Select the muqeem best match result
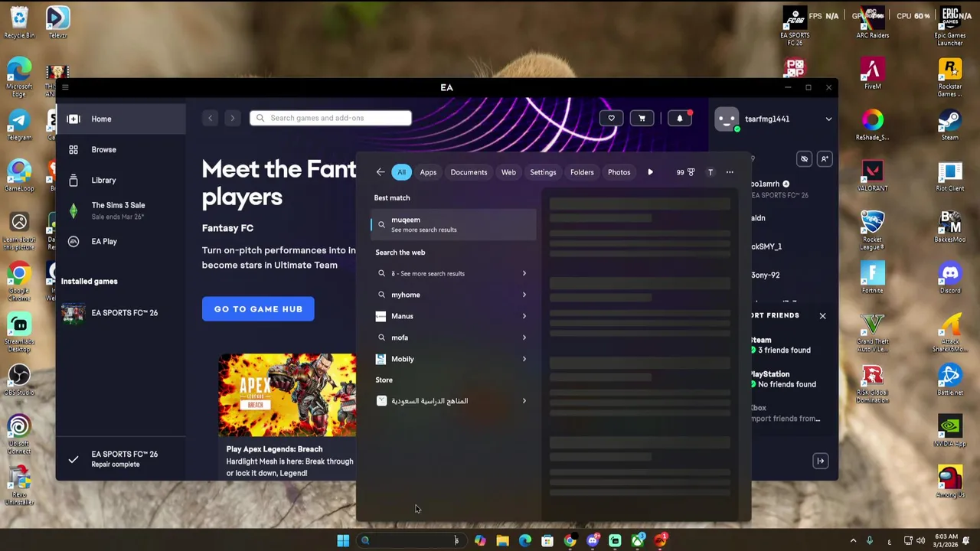 coord(454,224)
